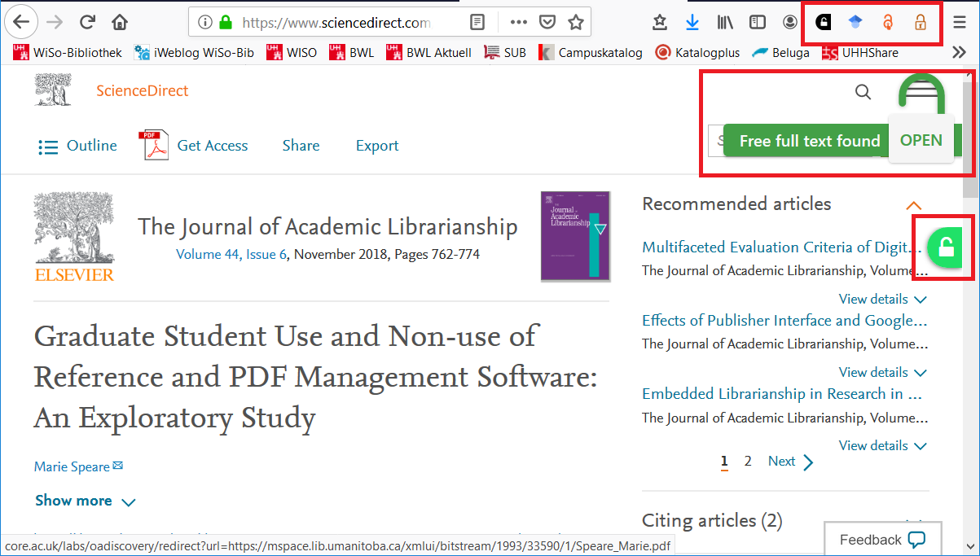Show site information via the (i) icon
980x556 pixels.
pos(205,22)
